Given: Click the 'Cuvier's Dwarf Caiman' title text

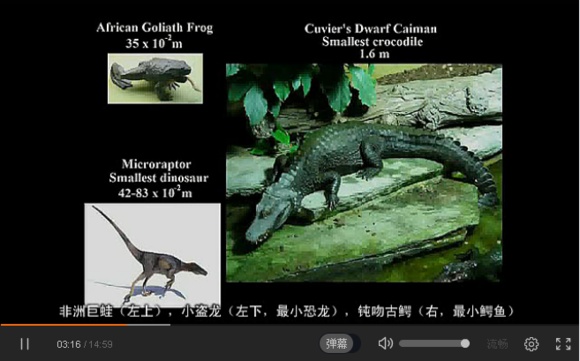Looking at the screenshot, I should click(x=371, y=28).
